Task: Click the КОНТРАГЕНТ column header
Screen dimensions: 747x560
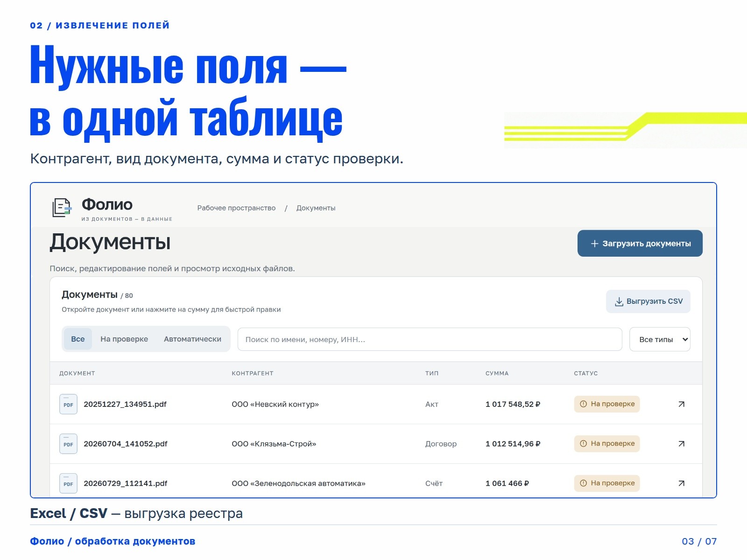Action: (253, 373)
